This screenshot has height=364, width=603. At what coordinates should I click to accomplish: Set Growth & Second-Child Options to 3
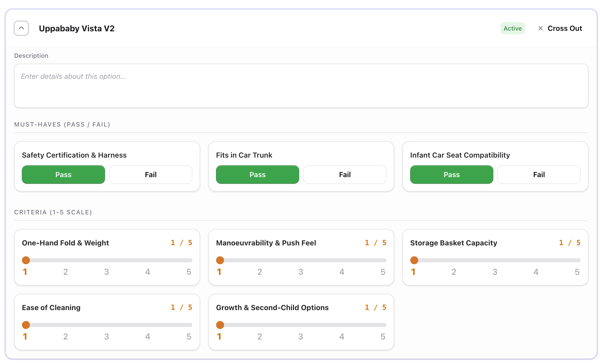[301, 336]
